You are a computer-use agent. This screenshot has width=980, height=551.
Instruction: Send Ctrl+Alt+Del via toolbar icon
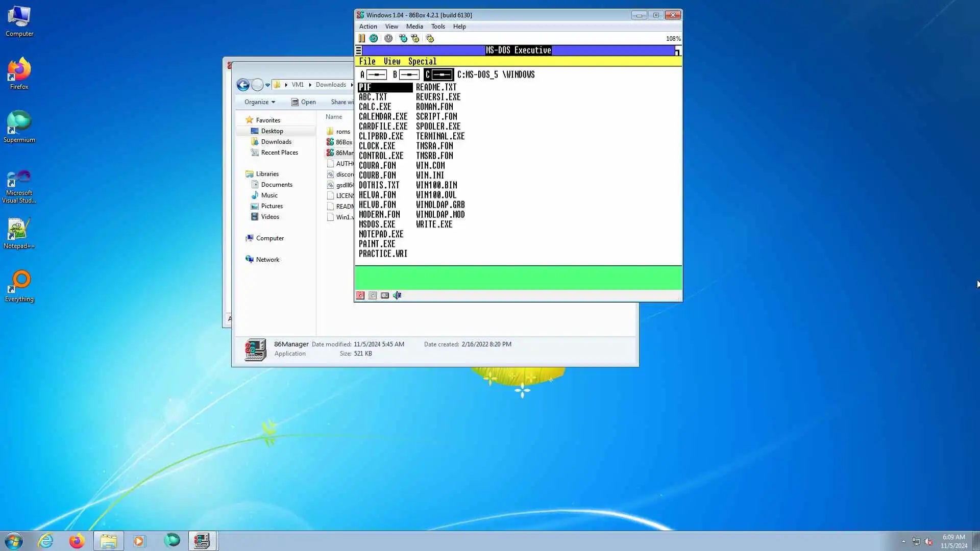tap(403, 38)
